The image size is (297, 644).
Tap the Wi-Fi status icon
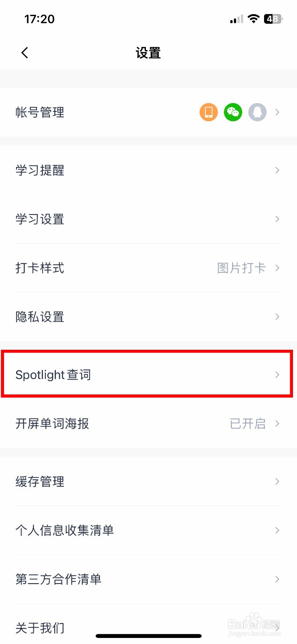[254, 19]
